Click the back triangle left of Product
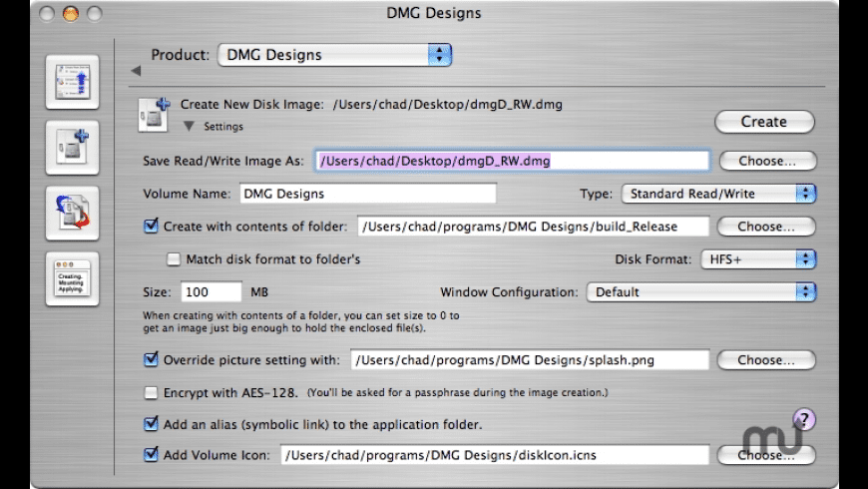Screen dimensions: 868x489 coord(136,70)
